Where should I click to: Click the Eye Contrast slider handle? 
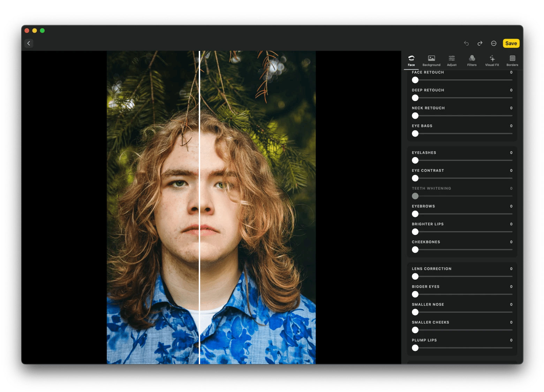(415, 178)
